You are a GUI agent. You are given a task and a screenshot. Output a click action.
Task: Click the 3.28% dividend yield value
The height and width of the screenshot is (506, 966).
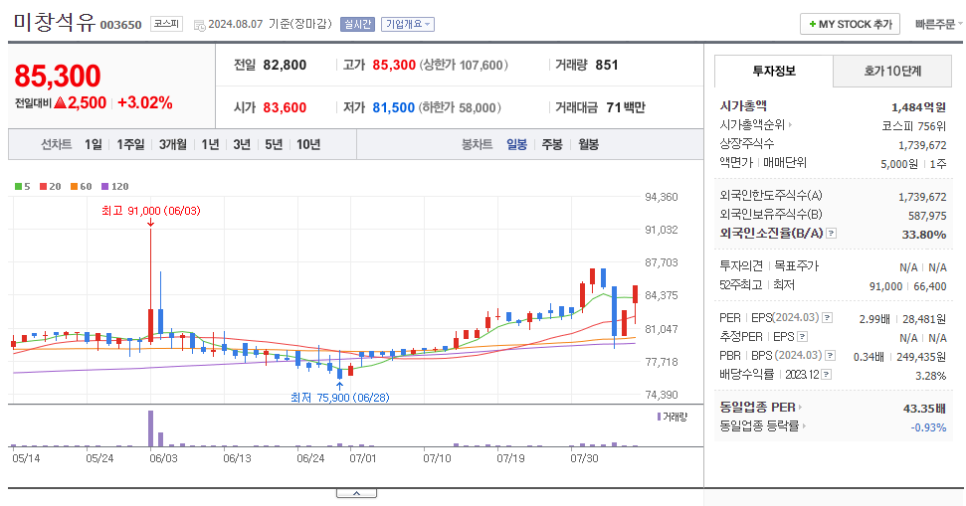coord(930,376)
